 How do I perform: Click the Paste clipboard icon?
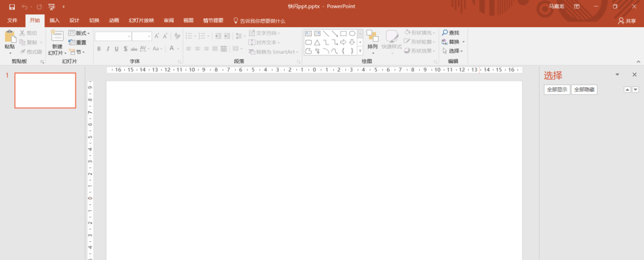(10, 37)
